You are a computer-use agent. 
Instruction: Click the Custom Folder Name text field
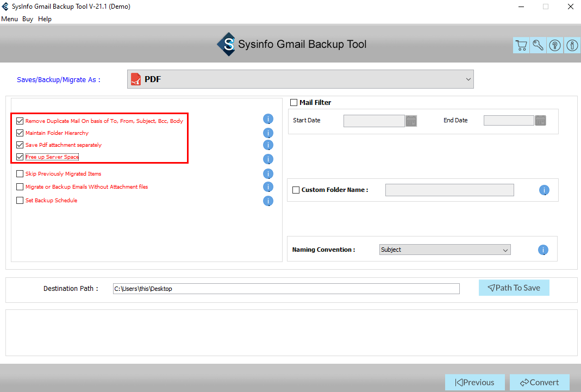point(449,190)
